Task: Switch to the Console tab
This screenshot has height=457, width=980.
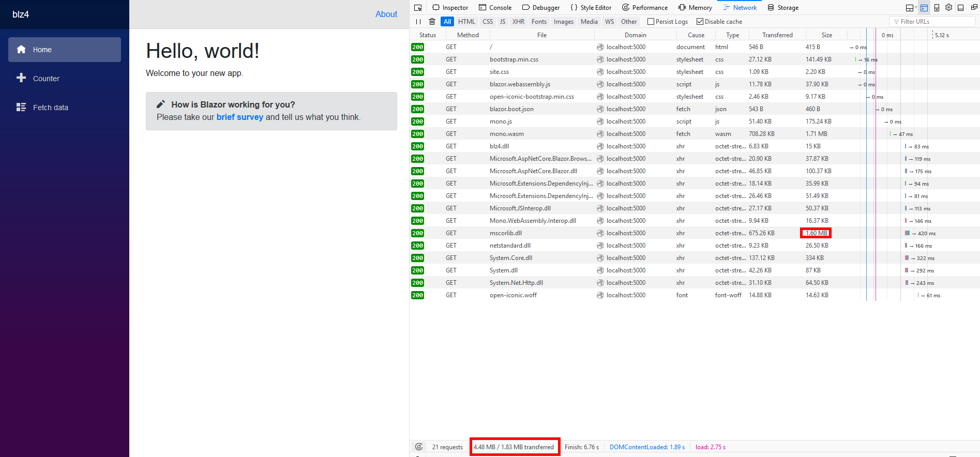Action: pyautogui.click(x=495, y=8)
